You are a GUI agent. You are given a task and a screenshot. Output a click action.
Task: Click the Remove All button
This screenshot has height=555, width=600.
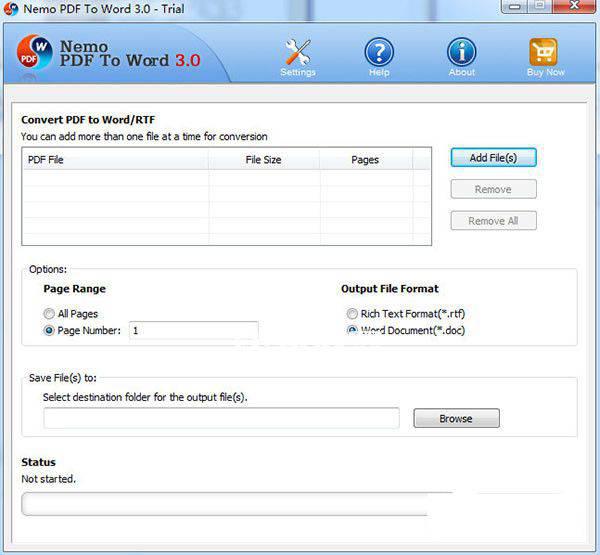(494, 221)
